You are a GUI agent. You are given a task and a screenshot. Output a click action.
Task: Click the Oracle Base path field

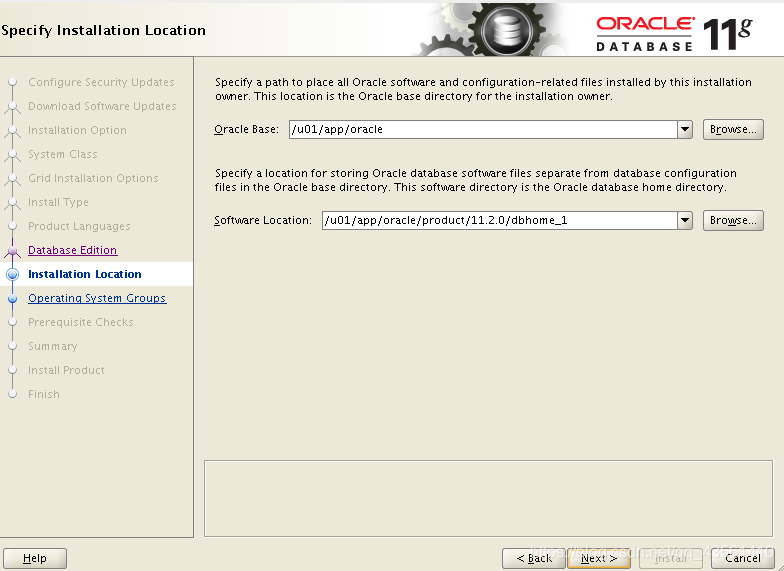coord(484,130)
